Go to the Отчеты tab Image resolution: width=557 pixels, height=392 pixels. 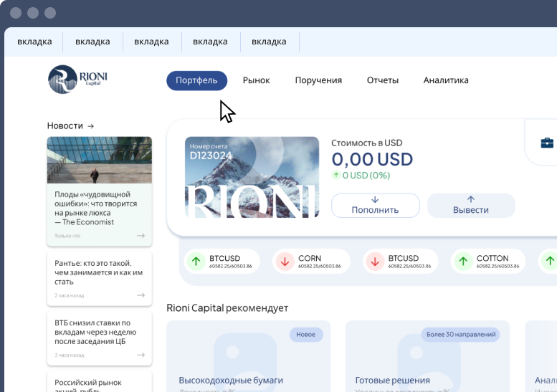[x=383, y=80]
